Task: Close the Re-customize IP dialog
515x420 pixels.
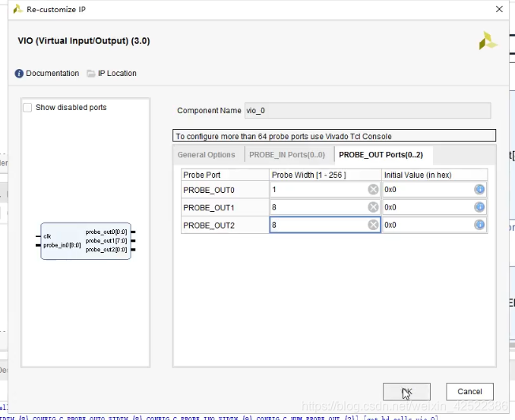Action: coord(499,9)
